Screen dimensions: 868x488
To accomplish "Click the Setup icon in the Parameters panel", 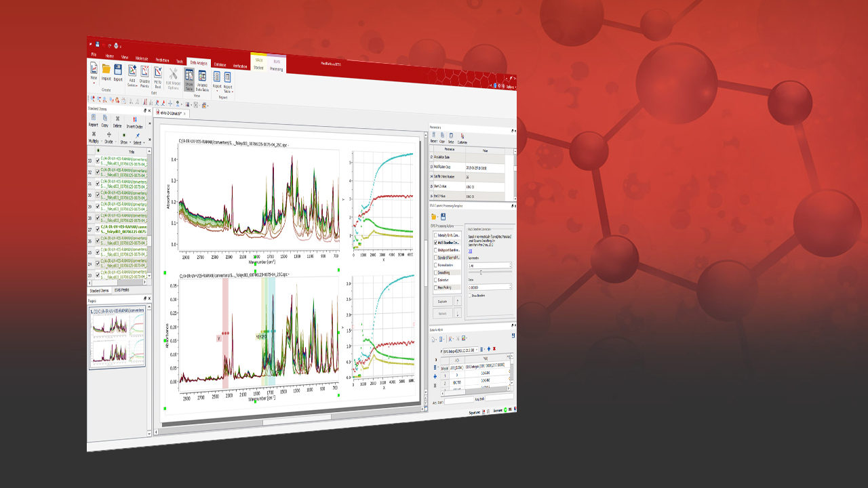I will [450, 135].
